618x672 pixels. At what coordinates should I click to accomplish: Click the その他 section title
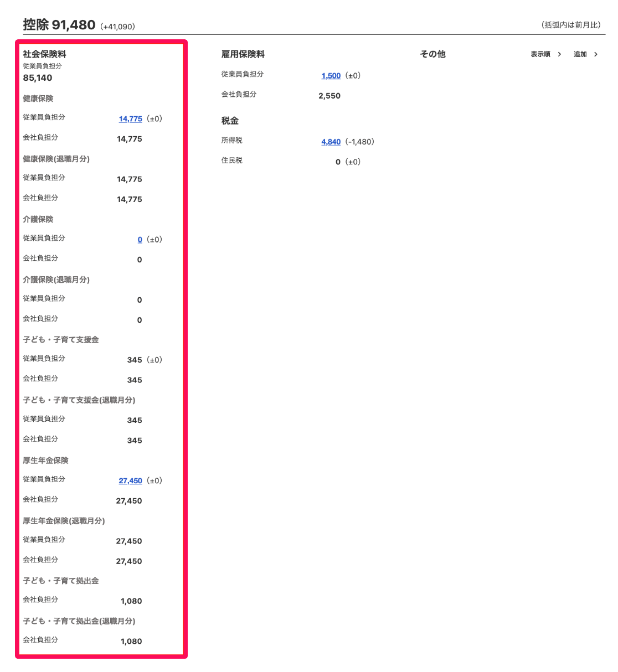(x=432, y=54)
